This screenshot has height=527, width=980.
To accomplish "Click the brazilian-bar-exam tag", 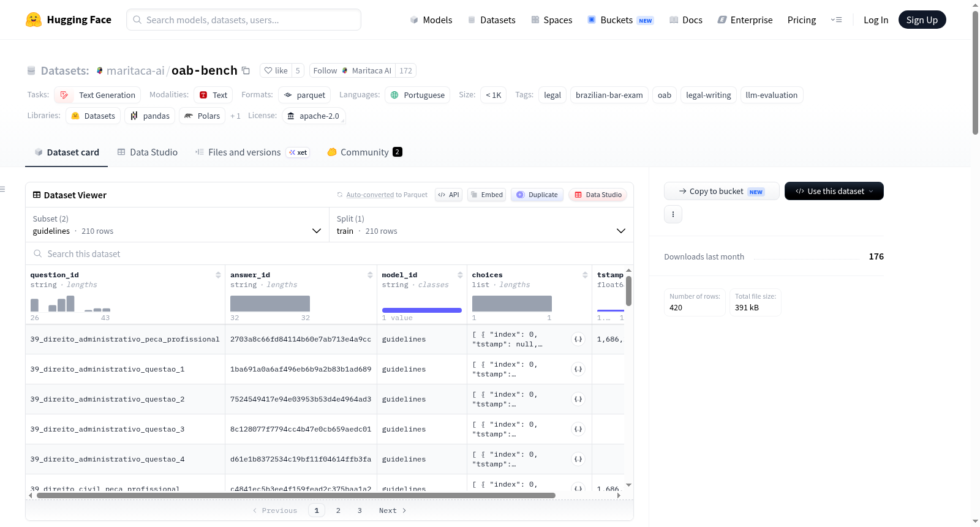I will coord(609,95).
